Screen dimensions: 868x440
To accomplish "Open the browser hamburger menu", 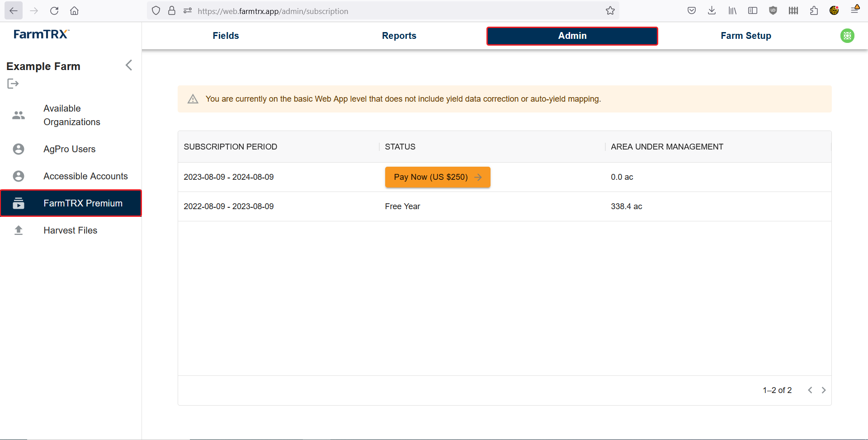I will 854,10.
